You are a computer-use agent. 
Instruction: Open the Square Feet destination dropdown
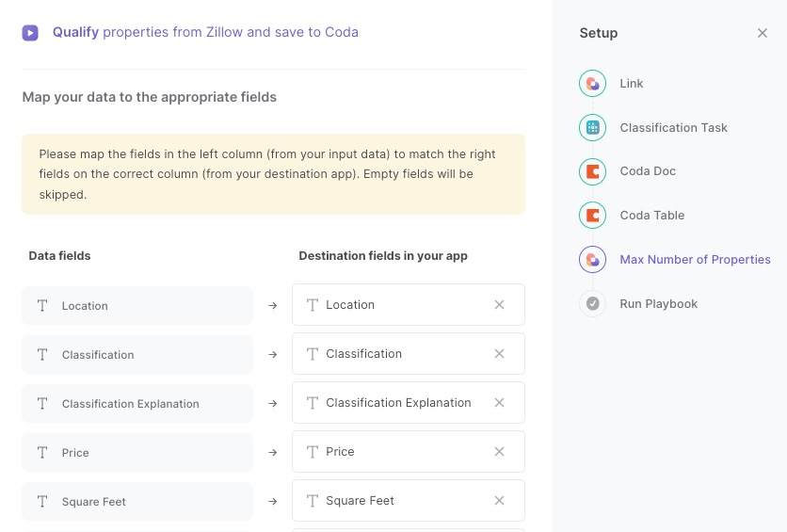click(x=408, y=500)
